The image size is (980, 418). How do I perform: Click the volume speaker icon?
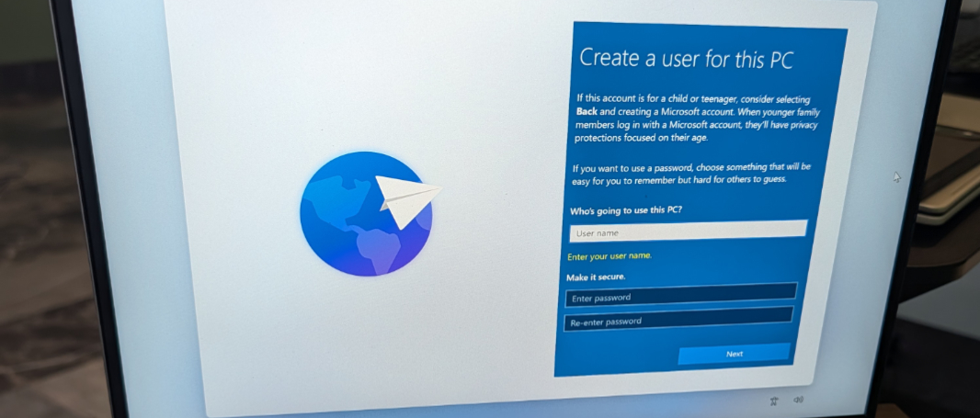(x=798, y=400)
